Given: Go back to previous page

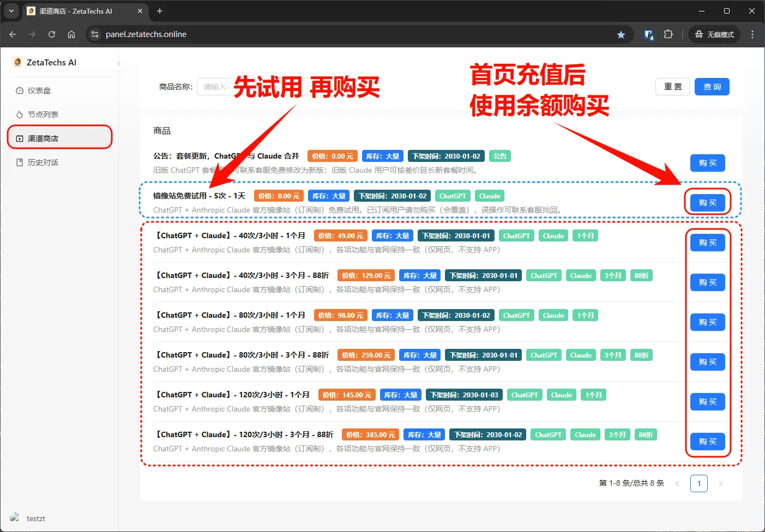Looking at the screenshot, I should (x=13, y=34).
